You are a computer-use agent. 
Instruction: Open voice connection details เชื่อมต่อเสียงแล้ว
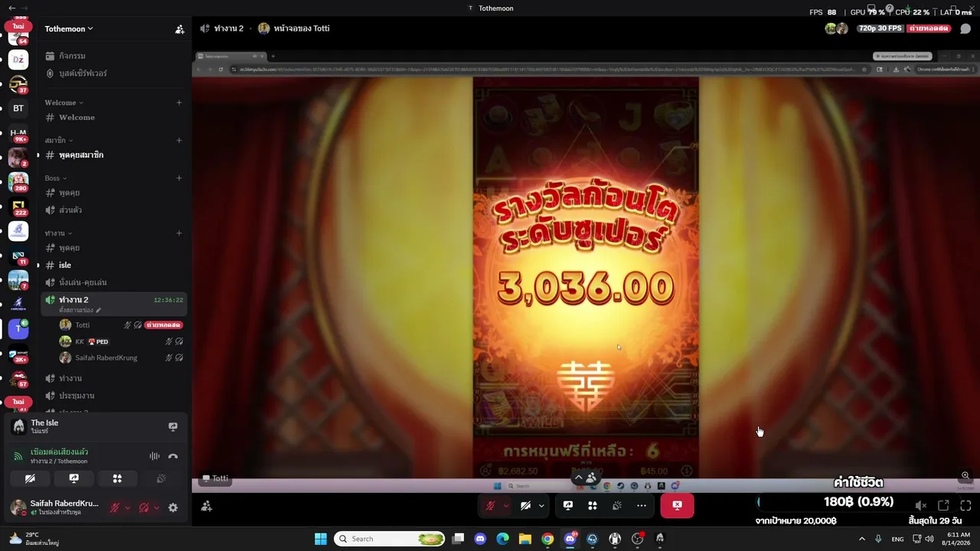(x=59, y=452)
